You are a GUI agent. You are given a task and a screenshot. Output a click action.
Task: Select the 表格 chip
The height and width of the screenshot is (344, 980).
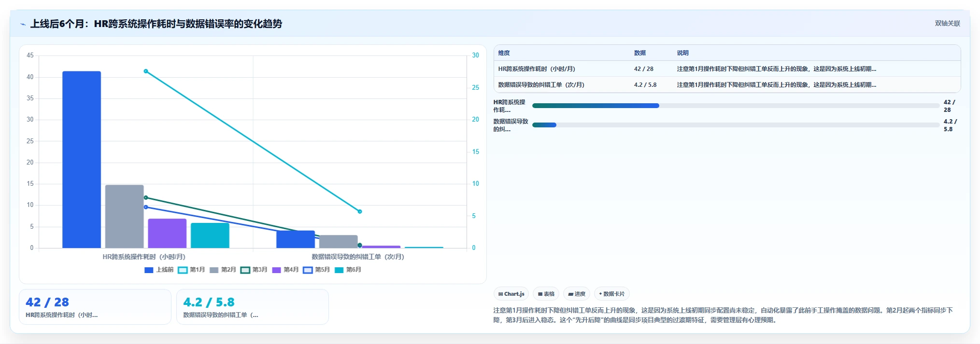(x=546, y=294)
